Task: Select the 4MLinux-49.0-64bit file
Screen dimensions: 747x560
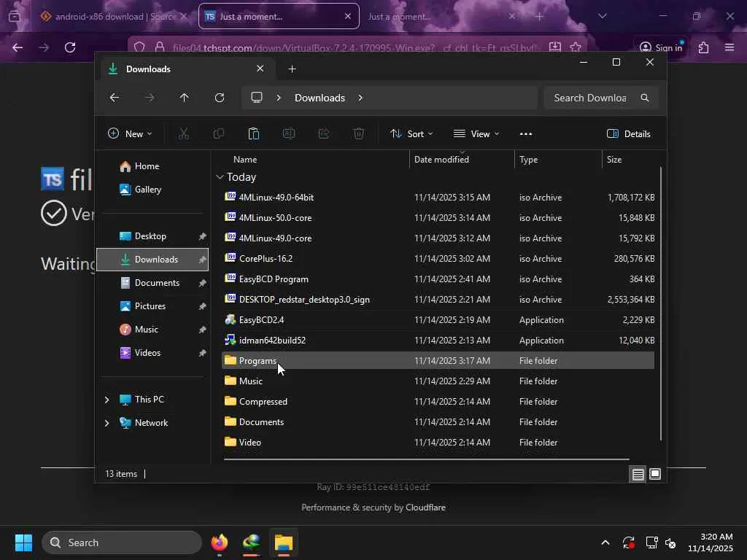Action: 438,197
